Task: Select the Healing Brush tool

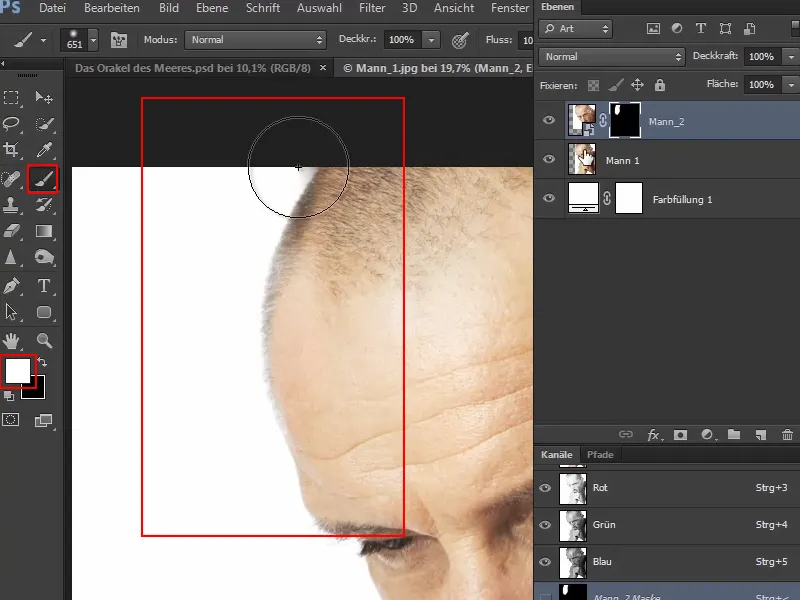Action: tap(11, 179)
